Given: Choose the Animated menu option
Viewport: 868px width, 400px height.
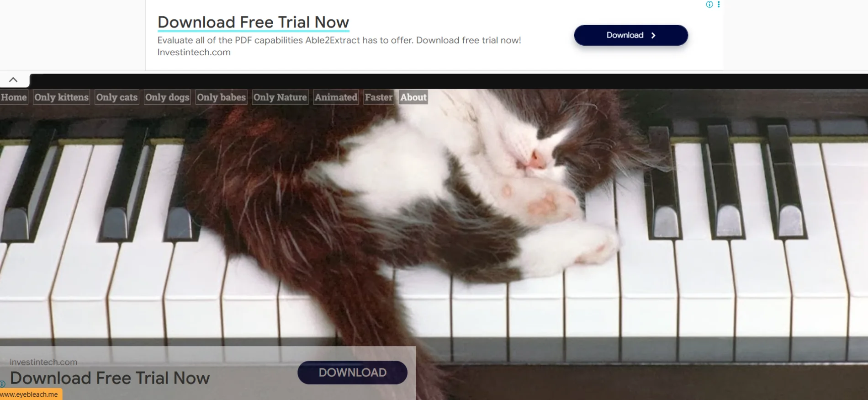Looking at the screenshot, I should coord(336,97).
